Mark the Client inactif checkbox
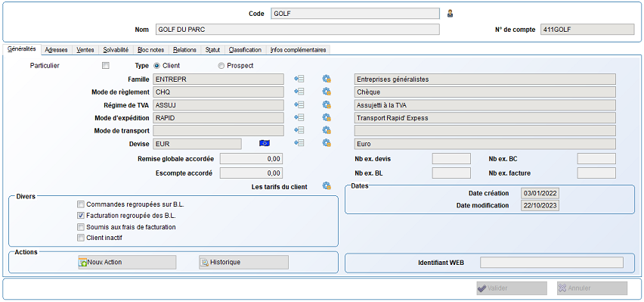644x302 pixels. 81,238
